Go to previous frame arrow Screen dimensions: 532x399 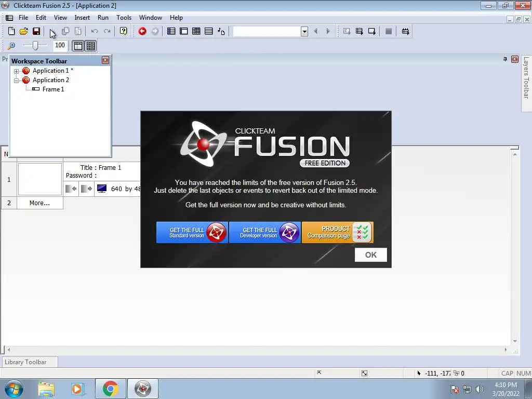coord(316,31)
